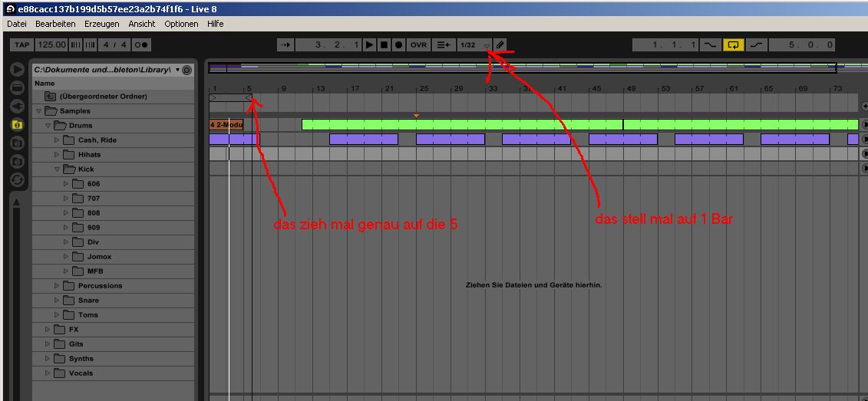Click the TAP tempo button
868x401 pixels.
21,44
